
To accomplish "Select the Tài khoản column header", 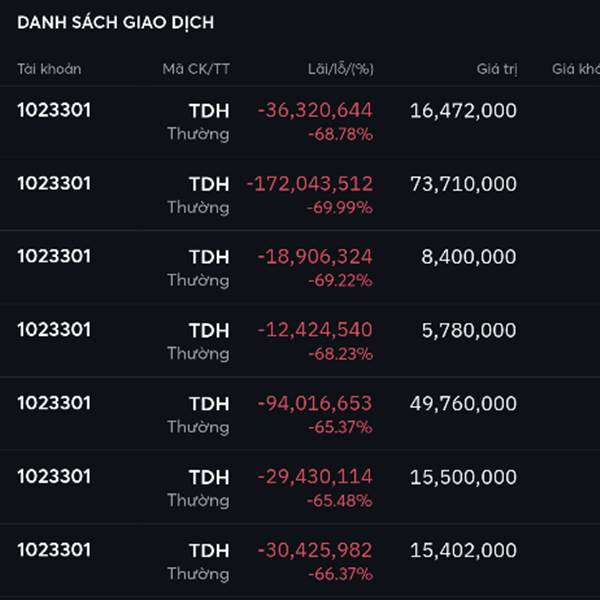I will 49,69.
